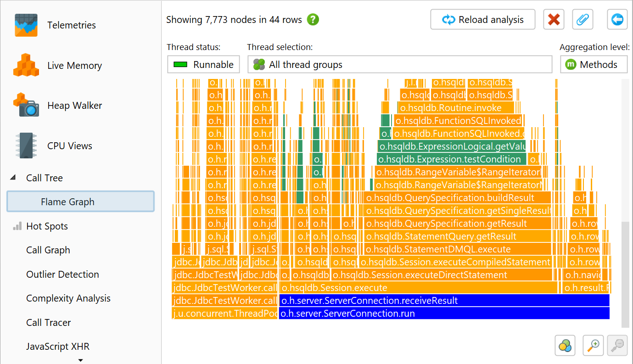Image resolution: width=633 pixels, height=364 pixels.
Task: Click the 'Showing 7,773 nodes in 44 rows' text
Action: pyautogui.click(x=234, y=20)
